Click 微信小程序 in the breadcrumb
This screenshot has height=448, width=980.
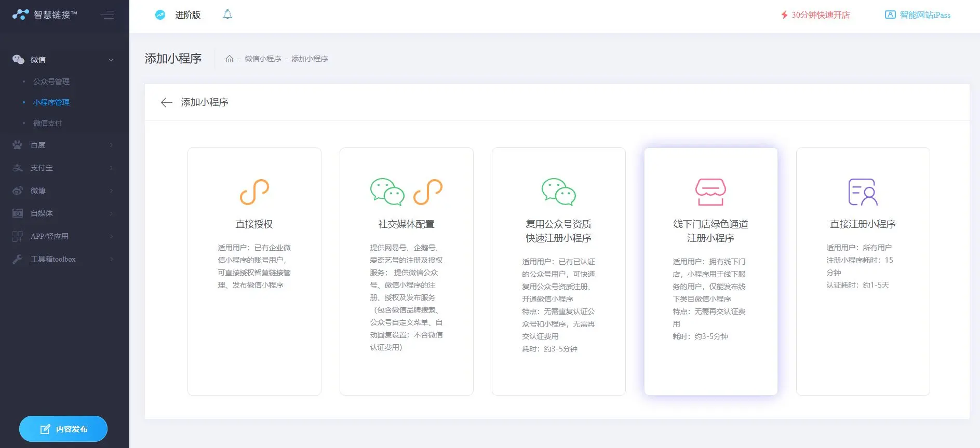click(263, 59)
